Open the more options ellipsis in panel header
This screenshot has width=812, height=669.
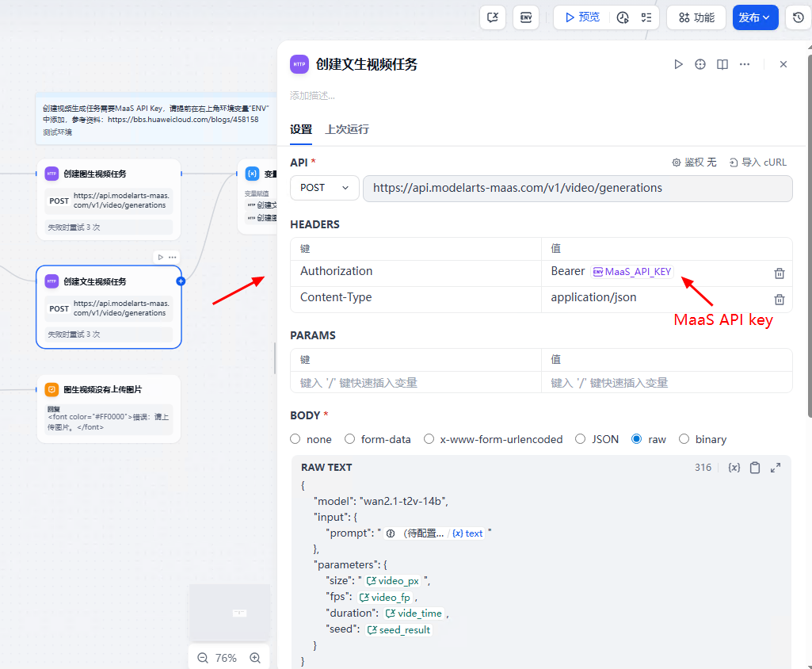click(745, 64)
